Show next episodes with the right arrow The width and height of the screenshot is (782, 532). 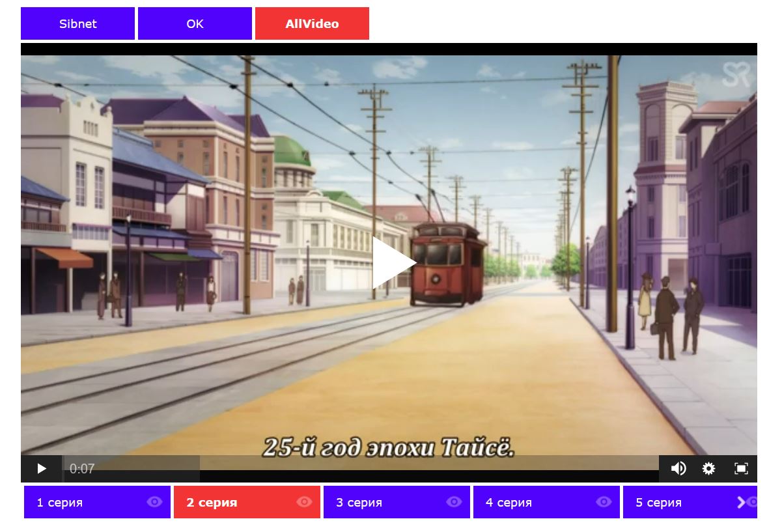[741, 502]
